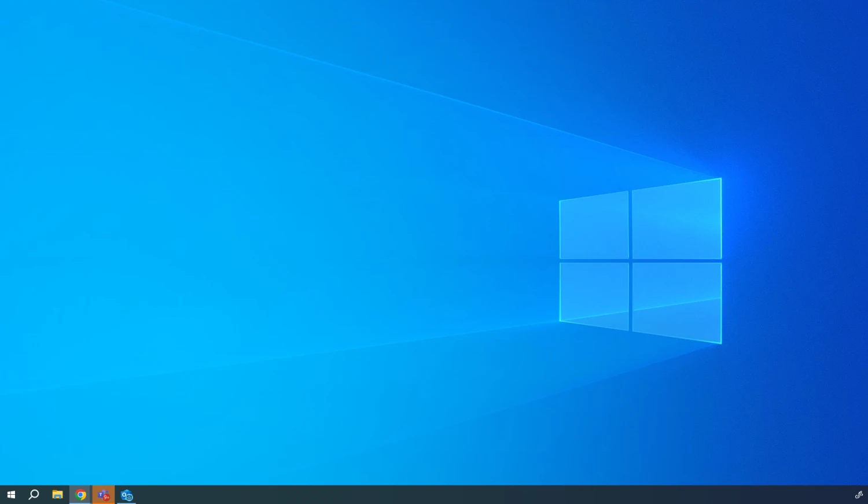Open the Windows Start menu
The width and height of the screenshot is (868, 504).
pyautogui.click(x=11, y=495)
